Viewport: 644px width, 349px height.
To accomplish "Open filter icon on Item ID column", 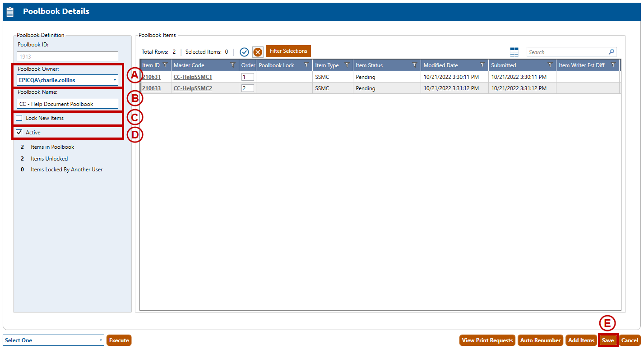I will coord(165,65).
